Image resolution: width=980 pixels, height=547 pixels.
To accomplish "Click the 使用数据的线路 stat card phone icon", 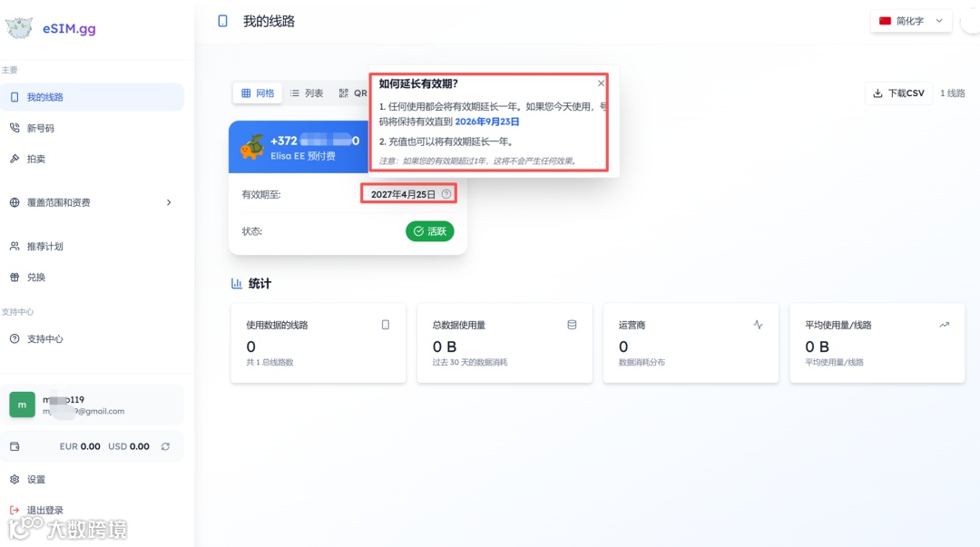I will [385, 325].
